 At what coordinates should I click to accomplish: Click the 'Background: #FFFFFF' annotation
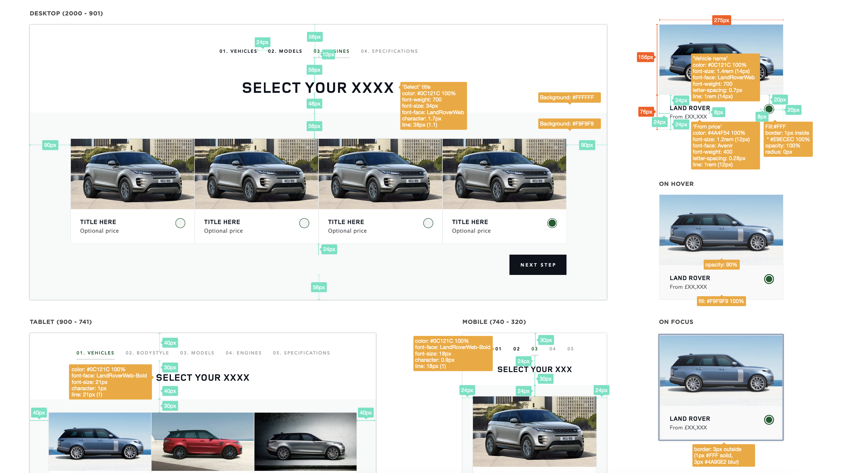click(569, 97)
